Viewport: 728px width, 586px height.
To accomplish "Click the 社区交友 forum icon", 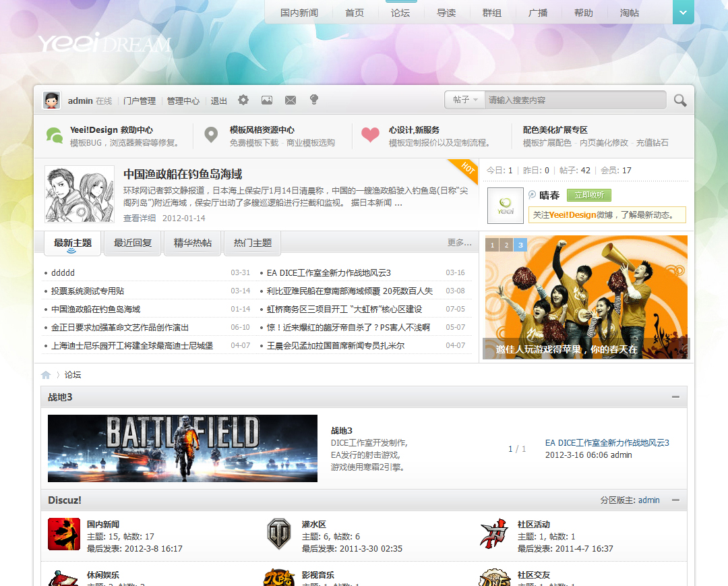I will [x=494, y=578].
